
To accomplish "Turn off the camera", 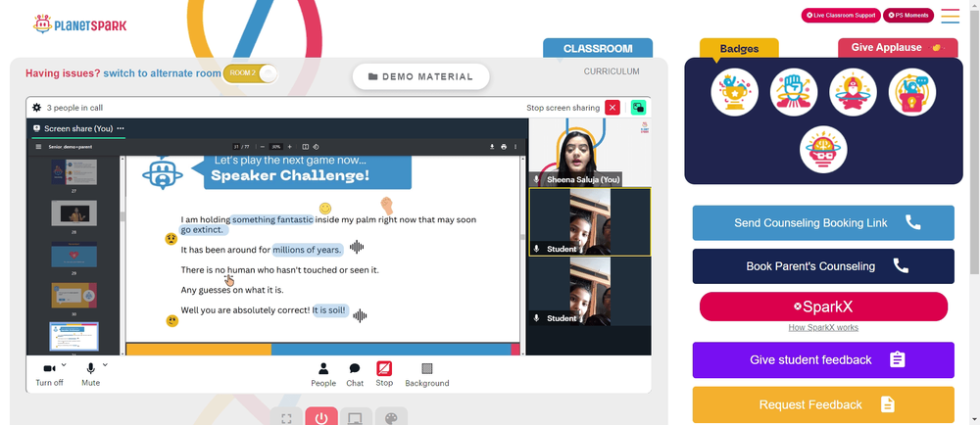I will (49, 374).
